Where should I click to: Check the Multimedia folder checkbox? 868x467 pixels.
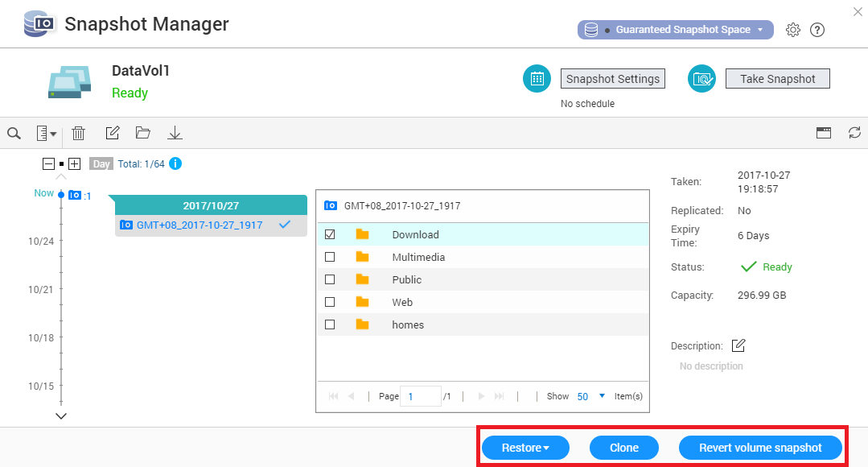point(330,257)
